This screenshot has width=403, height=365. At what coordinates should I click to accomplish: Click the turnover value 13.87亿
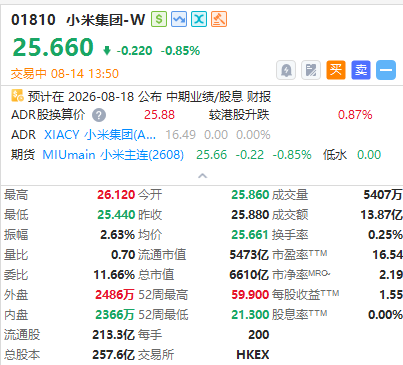[381, 215]
